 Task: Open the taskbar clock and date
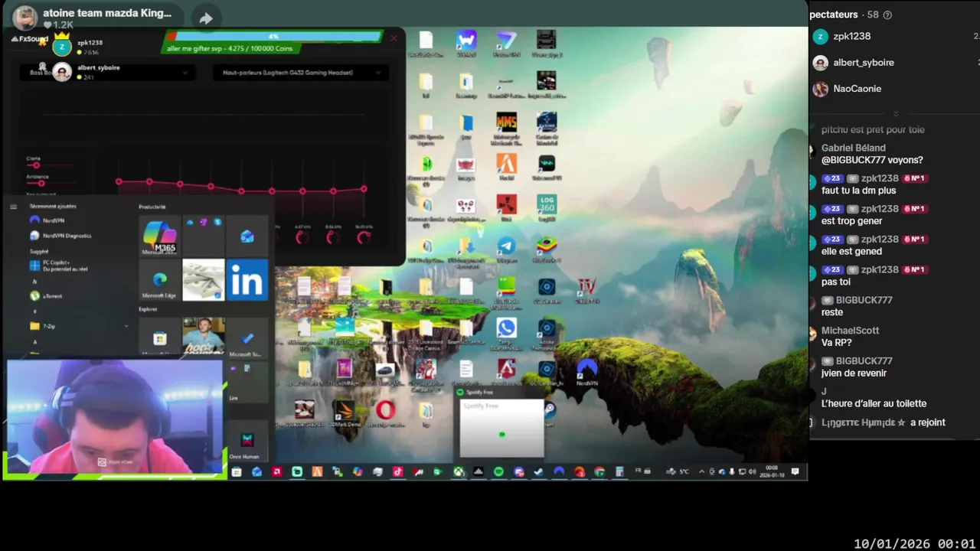tap(772, 471)
